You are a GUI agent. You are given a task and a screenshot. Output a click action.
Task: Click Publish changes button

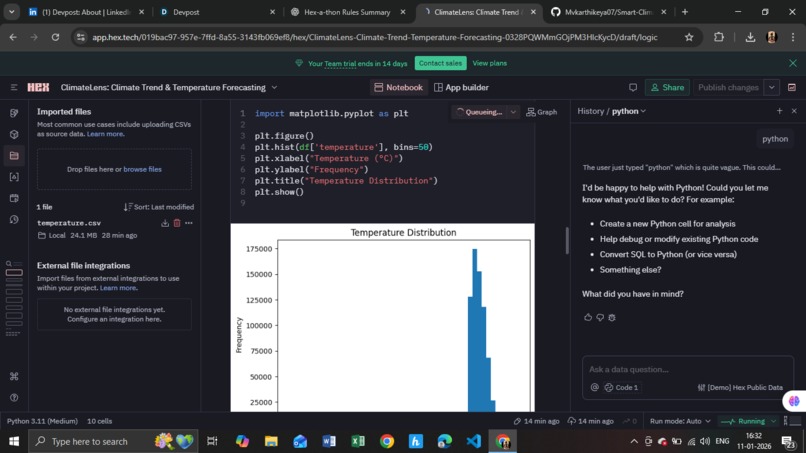coord(728,87)
